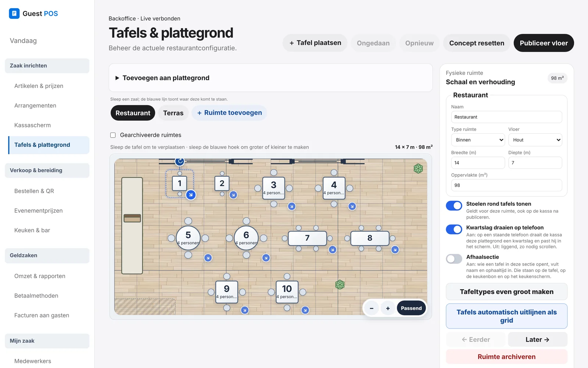
Task: Toggle Gearchiveerde ruimtes checkbox
Action: pos(113,135)
